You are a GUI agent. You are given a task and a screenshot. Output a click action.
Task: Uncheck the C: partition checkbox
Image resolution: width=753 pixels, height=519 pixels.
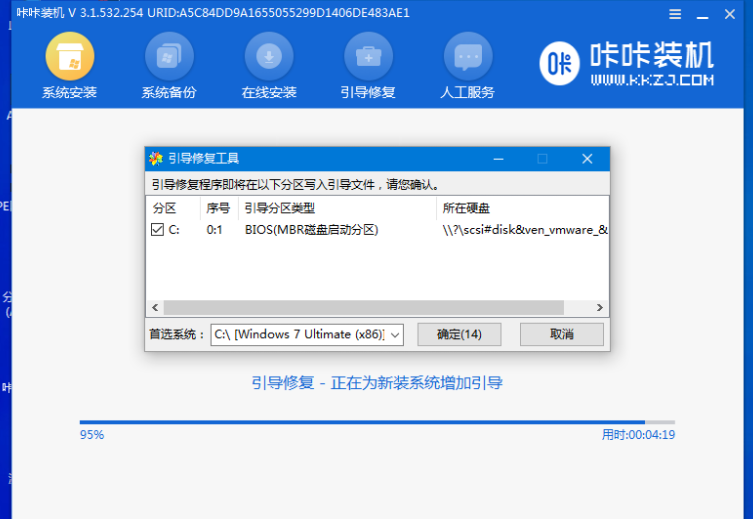[157, 230]
